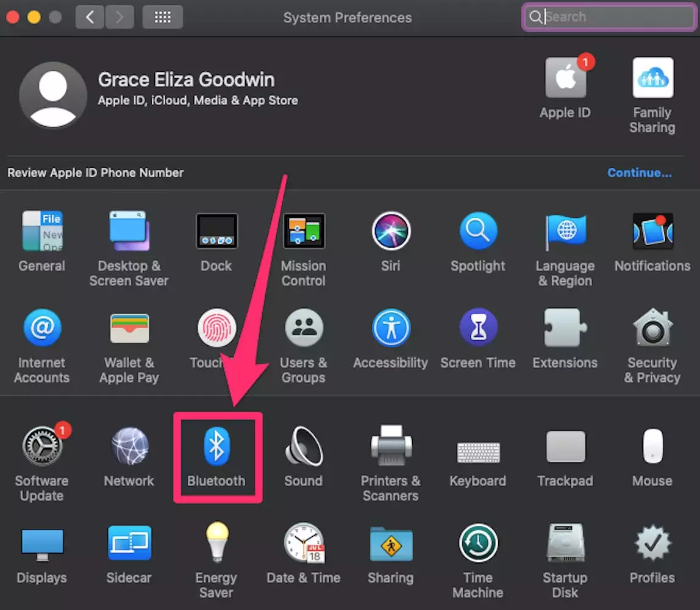Open the Bluetooth preferences pane
700x610 pixels.
(x=216, y=448)
